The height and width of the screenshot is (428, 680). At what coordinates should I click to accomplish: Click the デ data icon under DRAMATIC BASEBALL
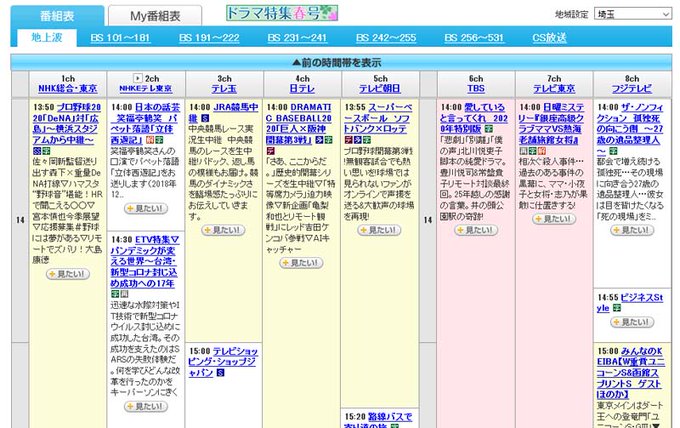[x=270, y=151]
